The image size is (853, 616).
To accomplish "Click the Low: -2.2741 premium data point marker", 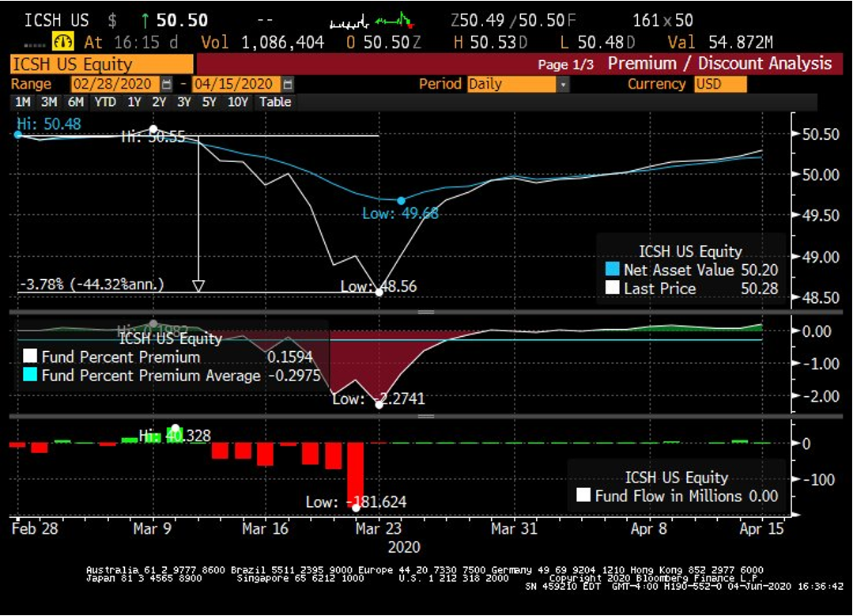I will (379, 405).
